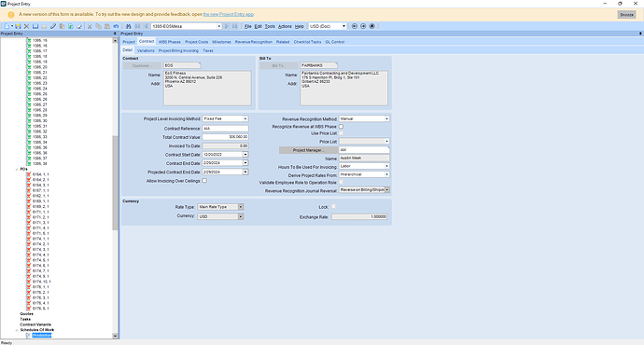Click the project tree vertical scrollbar
Image resolution: width=644 pixels, height=345 pixels.
[115, 187]
